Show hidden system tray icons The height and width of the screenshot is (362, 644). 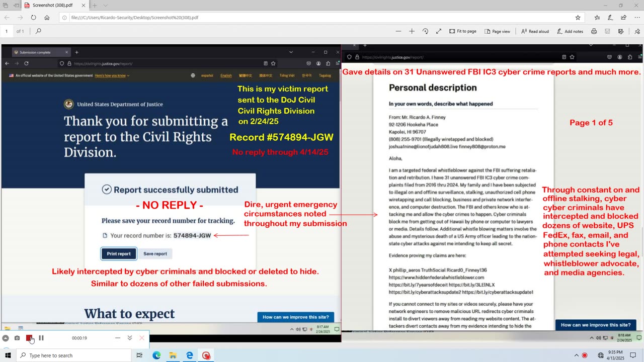(x=577, y=355)
